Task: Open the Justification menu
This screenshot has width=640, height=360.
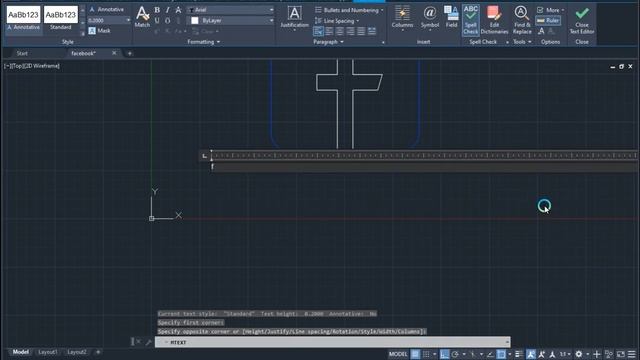Action: coord(294,18)
